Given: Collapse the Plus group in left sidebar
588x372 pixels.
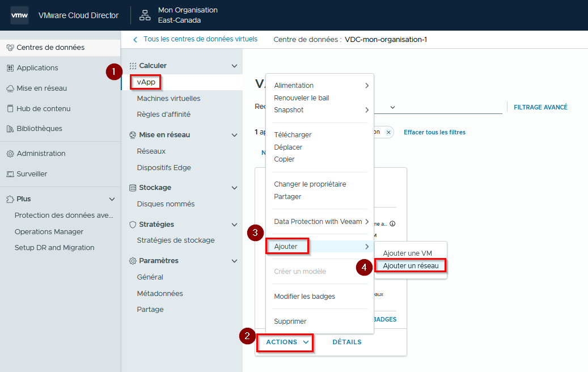Looking at the screenshot, I should (x=112, y=199).
